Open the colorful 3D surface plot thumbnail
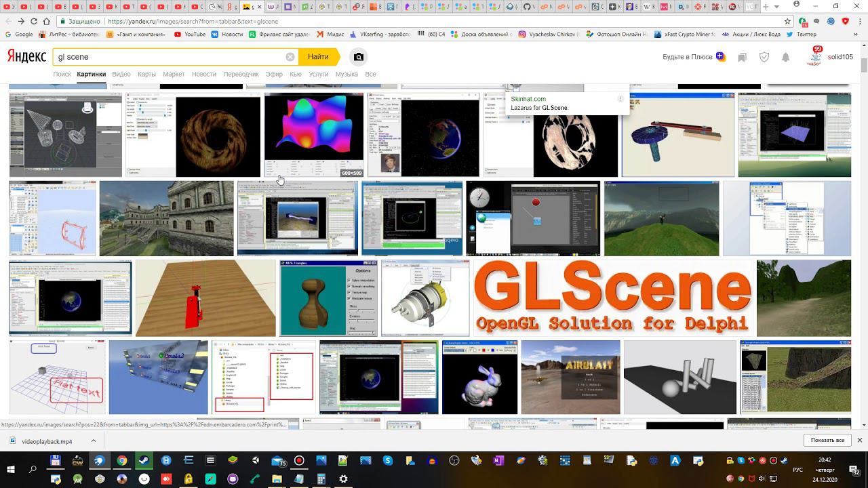 (313, 135)
